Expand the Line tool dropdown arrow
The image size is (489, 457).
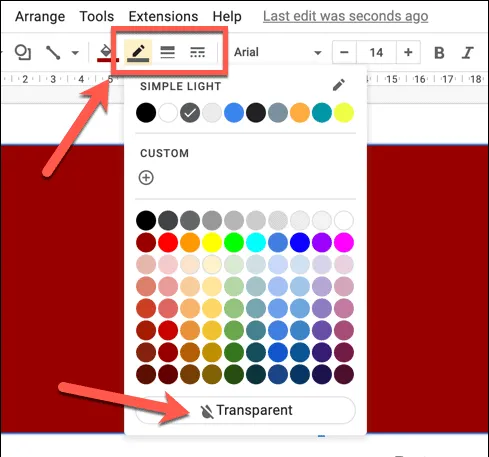coord(75,53)
